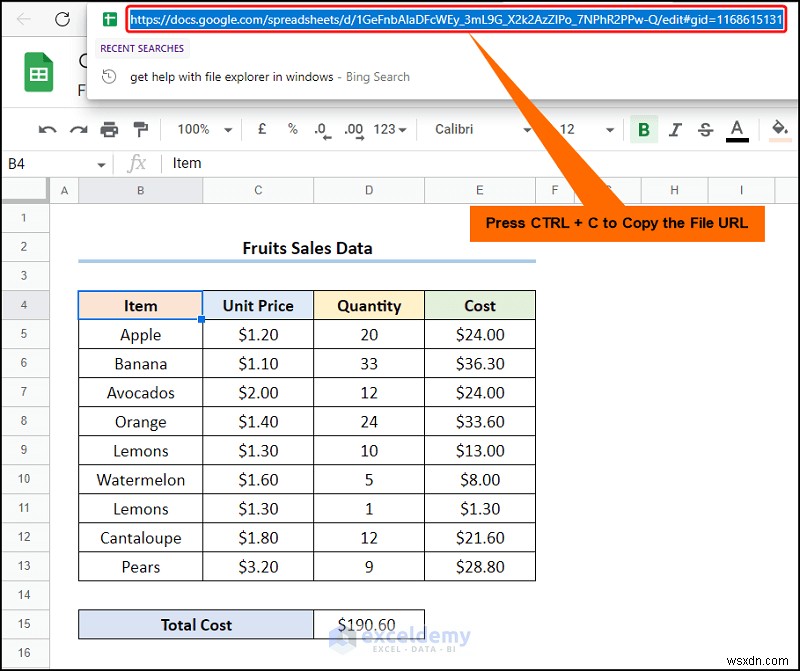Increase decimal places
800x671 pixels.
354,130
